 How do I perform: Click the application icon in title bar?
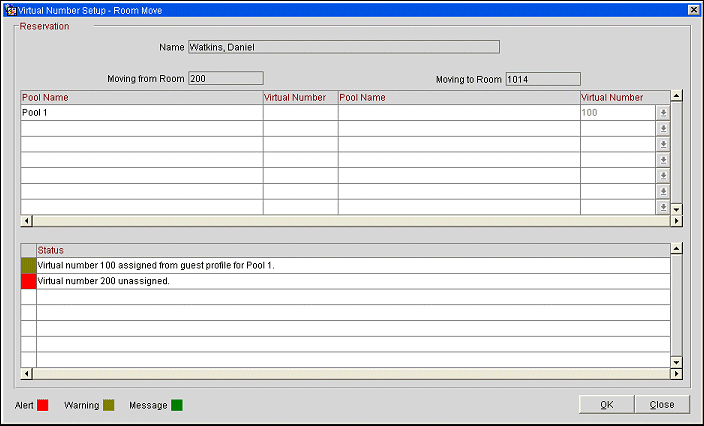tap(9, 8)
